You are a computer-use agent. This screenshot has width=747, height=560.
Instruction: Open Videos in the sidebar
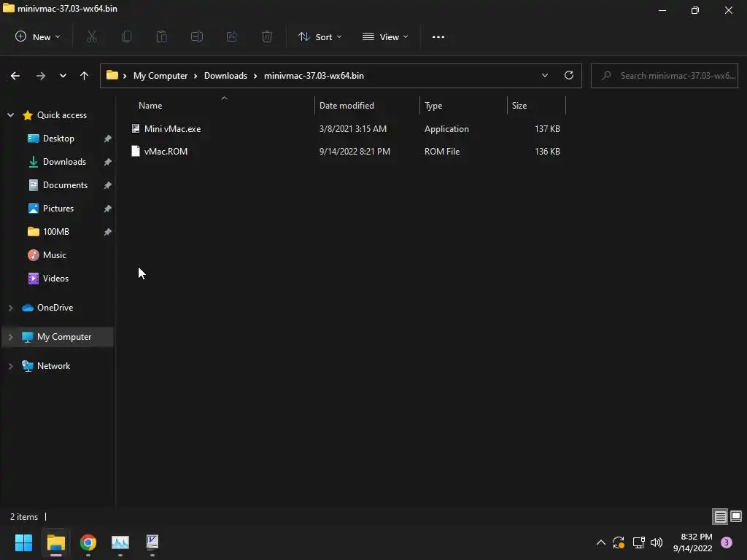55,278
